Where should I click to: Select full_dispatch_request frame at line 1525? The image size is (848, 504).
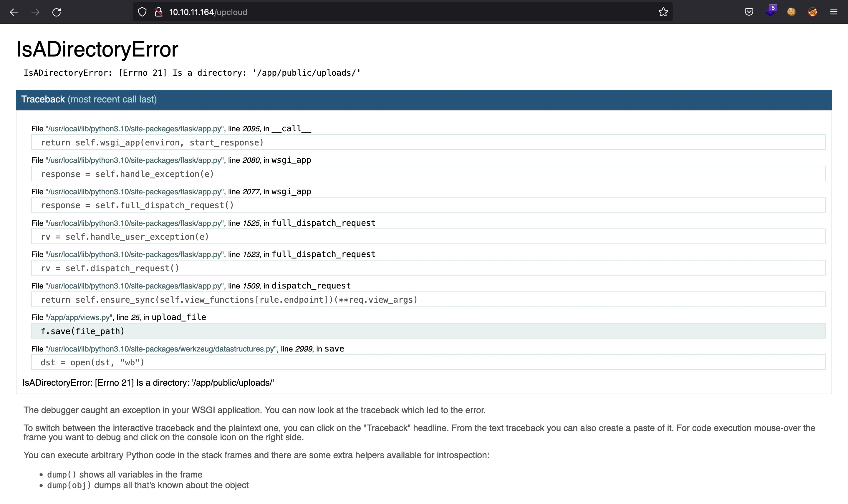tap(203, 223)
